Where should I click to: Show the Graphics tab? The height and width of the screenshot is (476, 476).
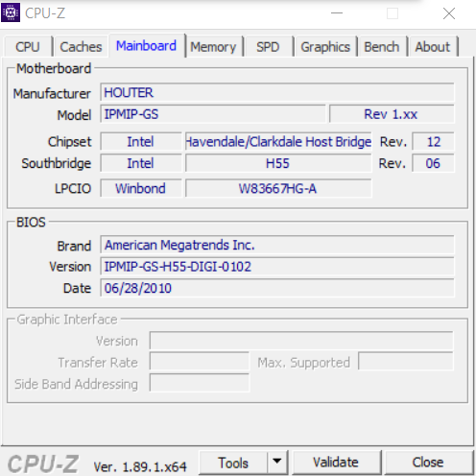(325, 47)
